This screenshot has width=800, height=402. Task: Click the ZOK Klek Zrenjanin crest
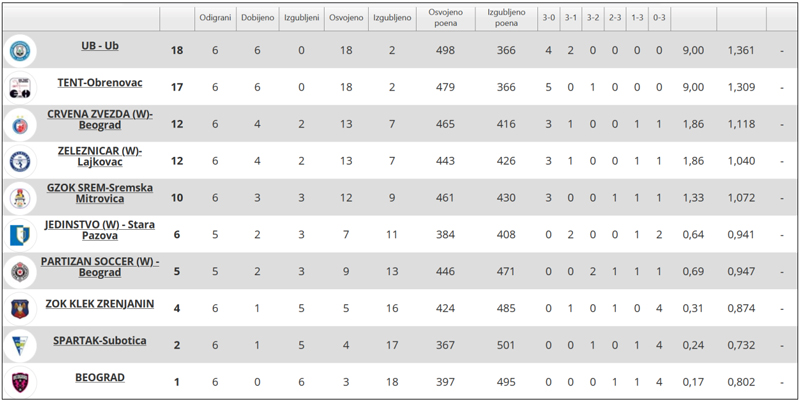[20, 309]
